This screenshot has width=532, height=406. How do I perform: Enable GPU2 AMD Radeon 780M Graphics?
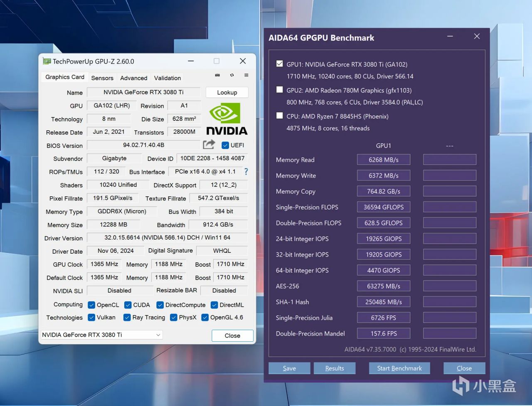(x=280, y=90)
